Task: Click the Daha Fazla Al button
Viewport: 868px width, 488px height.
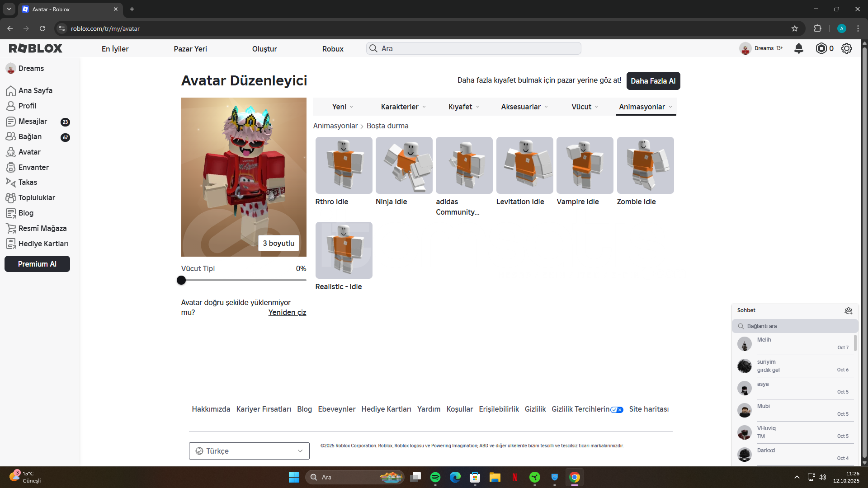Action: coord(653,81)
